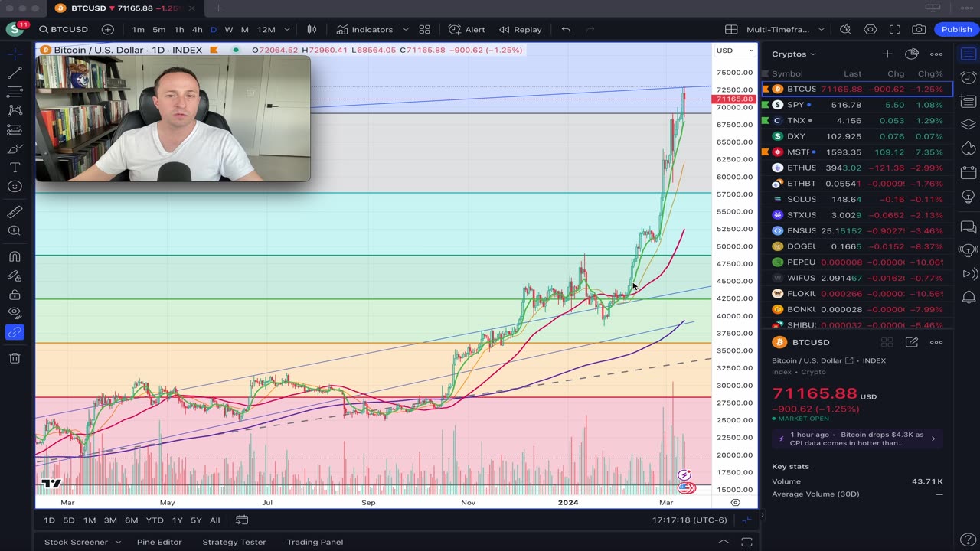Switch to the 5m timeframe

158,29
